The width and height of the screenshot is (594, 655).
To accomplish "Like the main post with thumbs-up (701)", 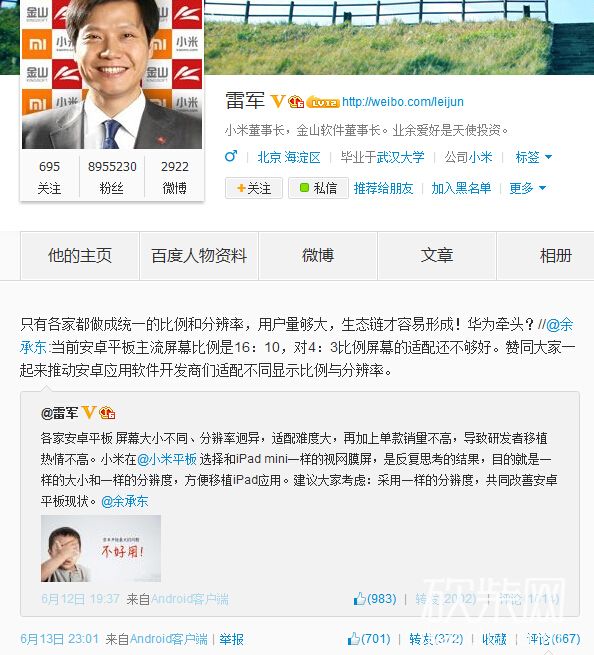I will pyautogui.click(x=369, y=639).
